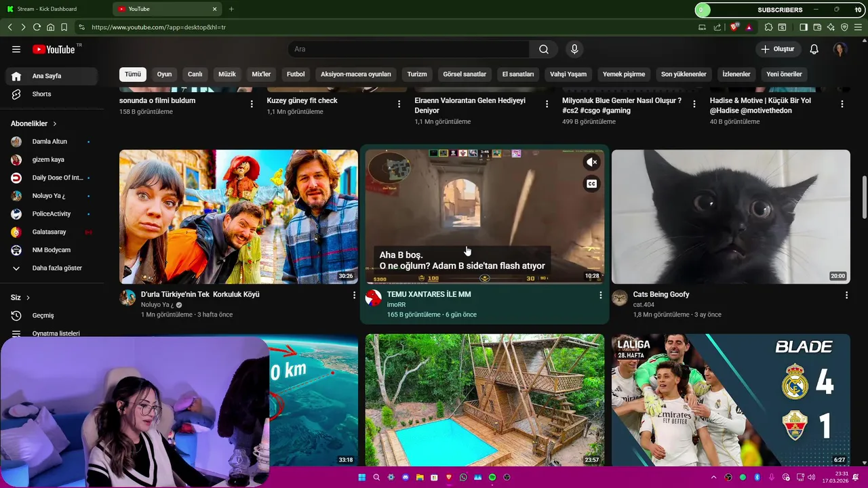The image size is (868, 488).
Task: Click the search magnifier button
Action: pyautogui.click(x=544, y=49)
